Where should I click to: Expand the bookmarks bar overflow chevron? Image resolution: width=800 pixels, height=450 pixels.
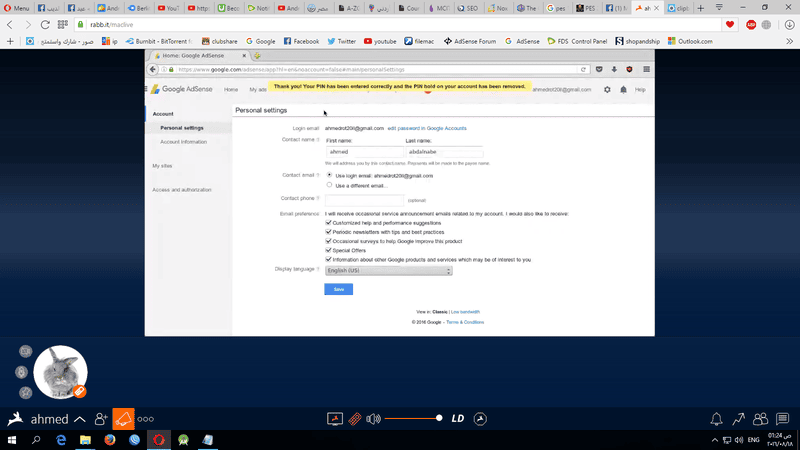point(789,41)
